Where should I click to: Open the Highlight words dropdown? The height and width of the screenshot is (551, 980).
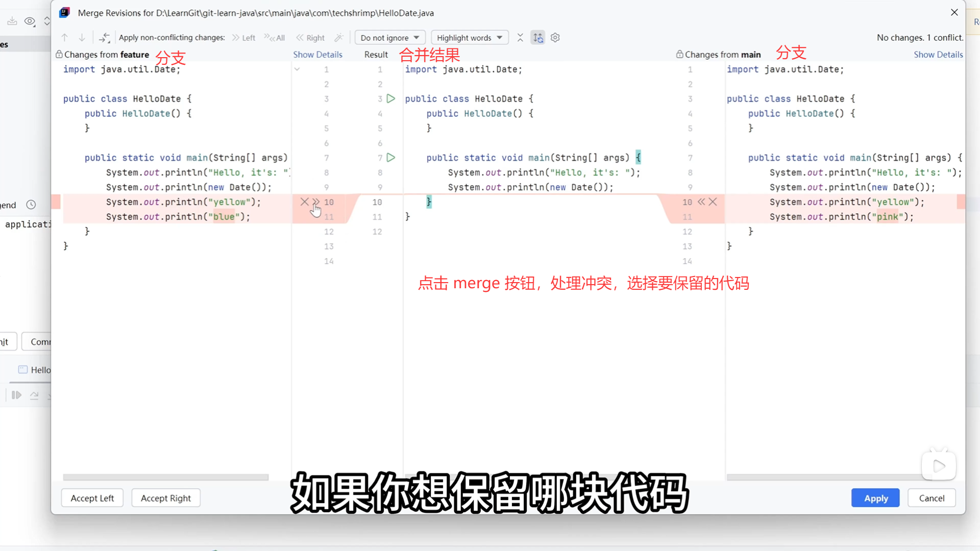(470, 37)
